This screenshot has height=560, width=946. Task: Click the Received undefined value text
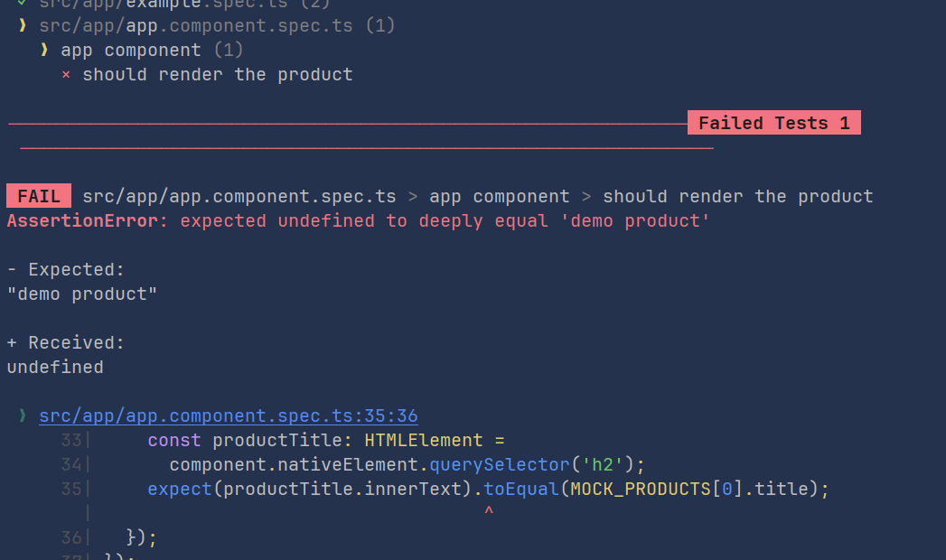coord(55,367)
